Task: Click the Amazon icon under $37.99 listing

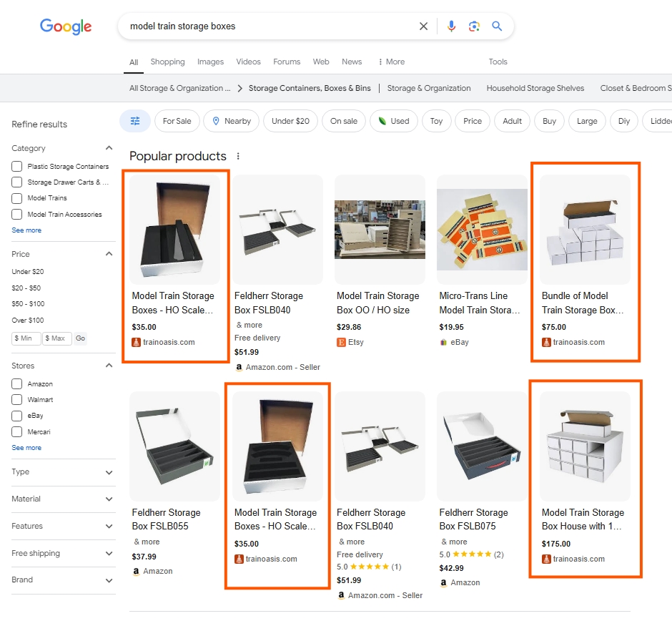Action: coord(137,571)
